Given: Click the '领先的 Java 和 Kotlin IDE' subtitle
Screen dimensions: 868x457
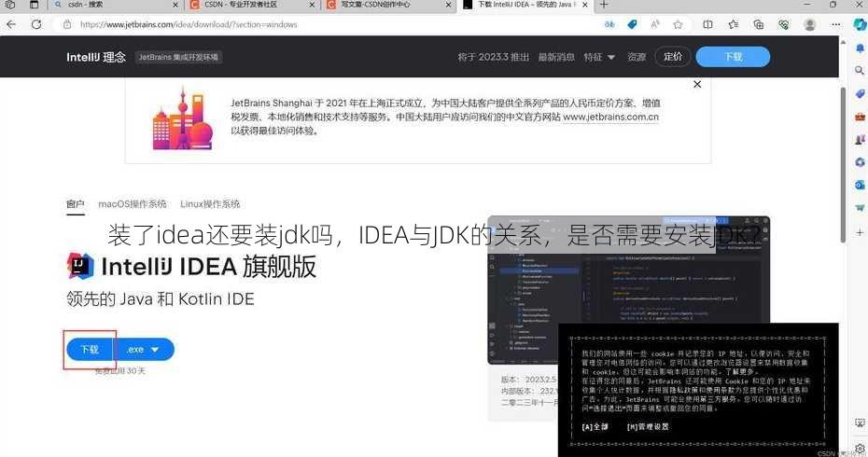Looking at the screenshot, I should pyautogui.click(x=160, y=298).
